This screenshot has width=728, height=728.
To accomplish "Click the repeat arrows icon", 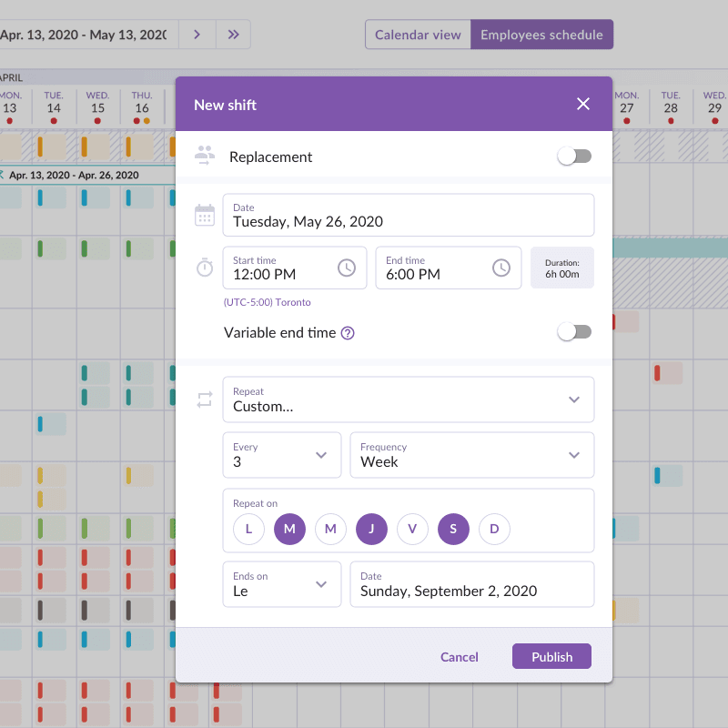I will (204, 399).
